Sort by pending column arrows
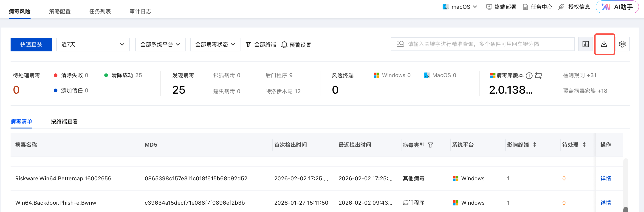The image size is (644, 212). pos(584,145)
